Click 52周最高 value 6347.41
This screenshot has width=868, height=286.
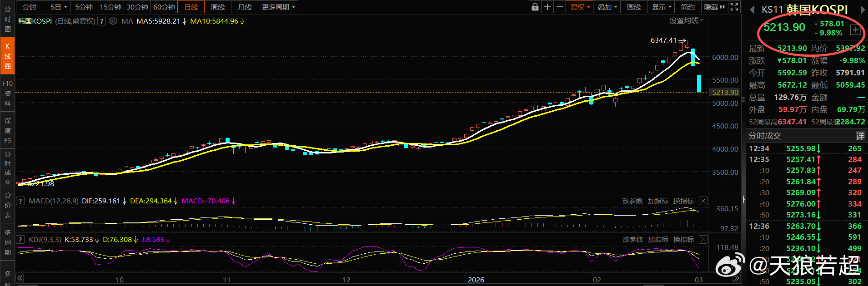792,122
